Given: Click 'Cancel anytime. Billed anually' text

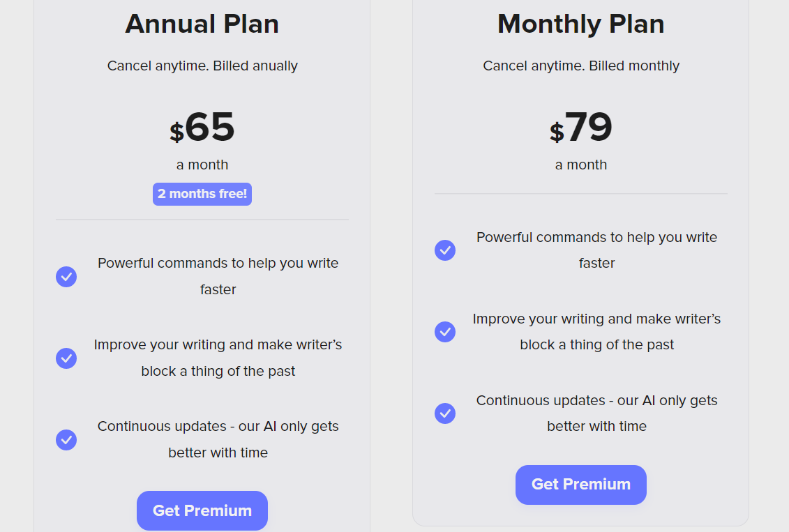Looking at the screenshot, I should pyautogui.click(x=202, y=66).
